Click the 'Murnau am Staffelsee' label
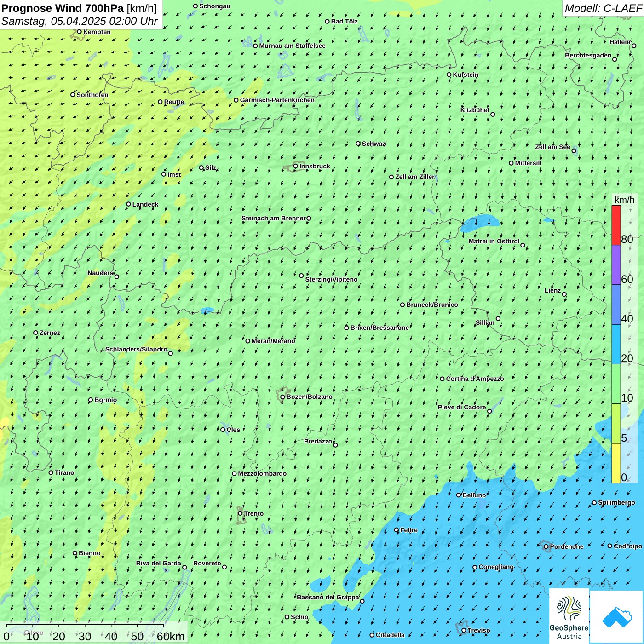 [292, 46]
